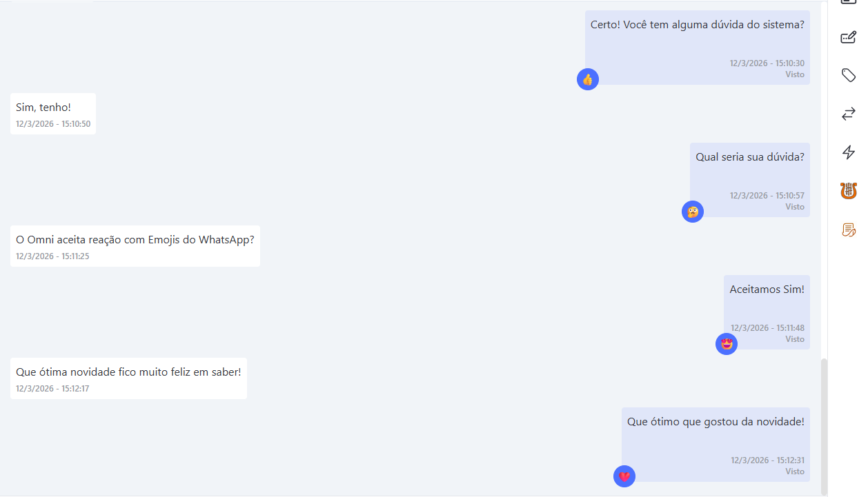
Task: Open the orange document notes icon
Action: click(849, 230)
